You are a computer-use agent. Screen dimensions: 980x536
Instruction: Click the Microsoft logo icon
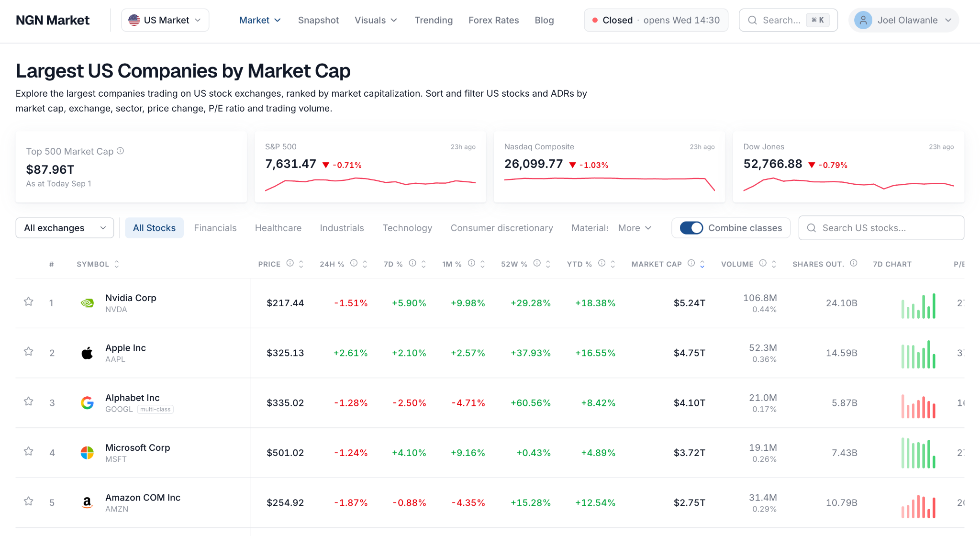pos(87,453)
